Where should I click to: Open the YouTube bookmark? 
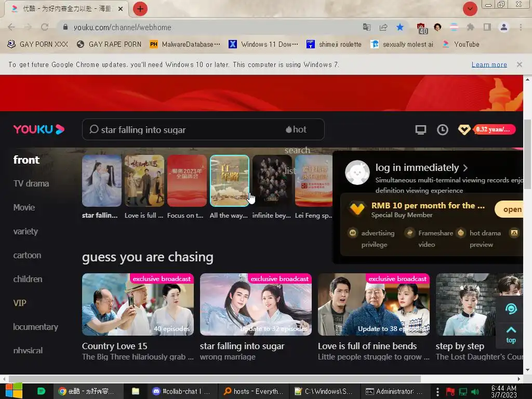click(461, 44)
